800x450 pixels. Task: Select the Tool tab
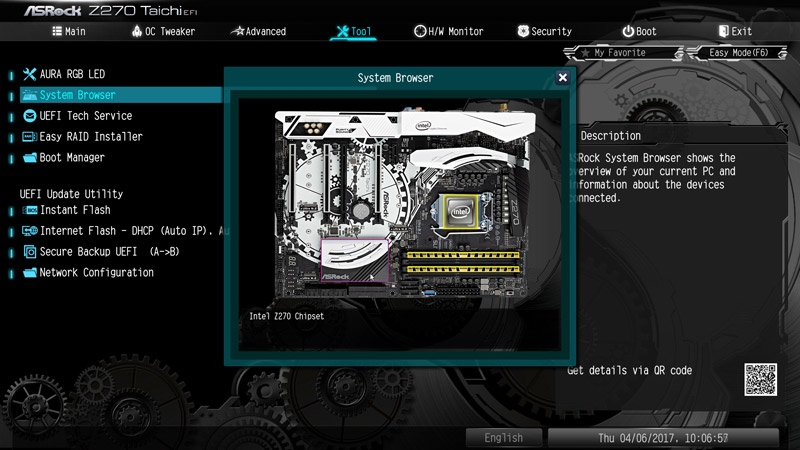pos(353,31)
